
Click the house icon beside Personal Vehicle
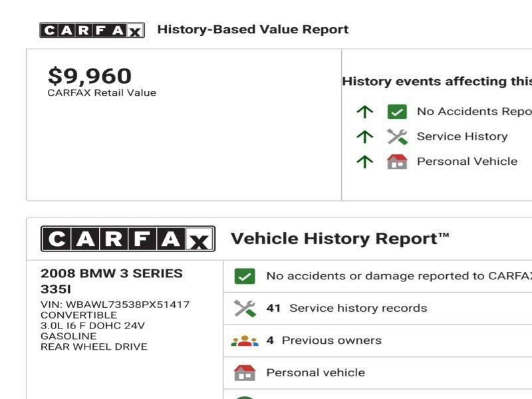(397, 162)
